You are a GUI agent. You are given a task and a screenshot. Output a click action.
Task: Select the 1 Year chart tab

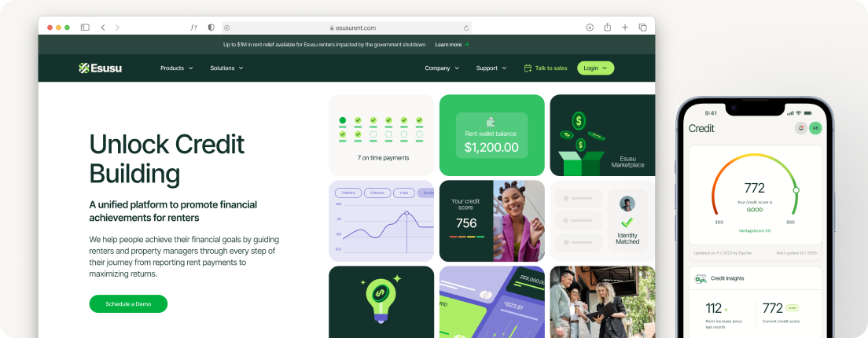(x=403, y=193)
